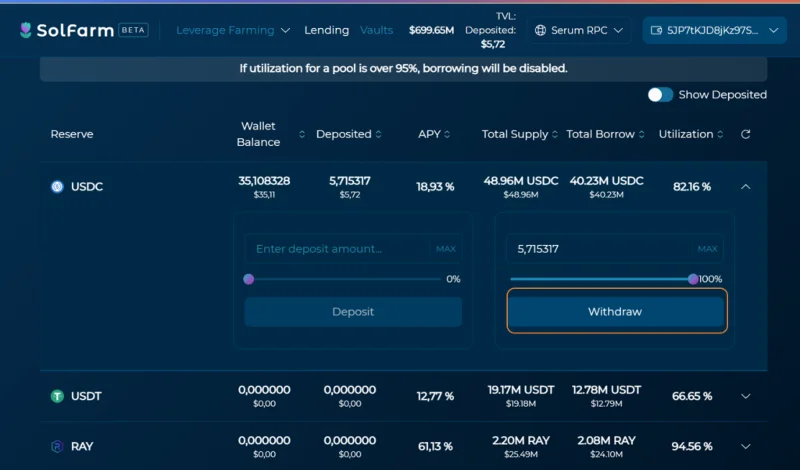Click MAX in the withdraw field
Image resolution: width=800 pixels, height=470 pixels.
pos(707,249)
